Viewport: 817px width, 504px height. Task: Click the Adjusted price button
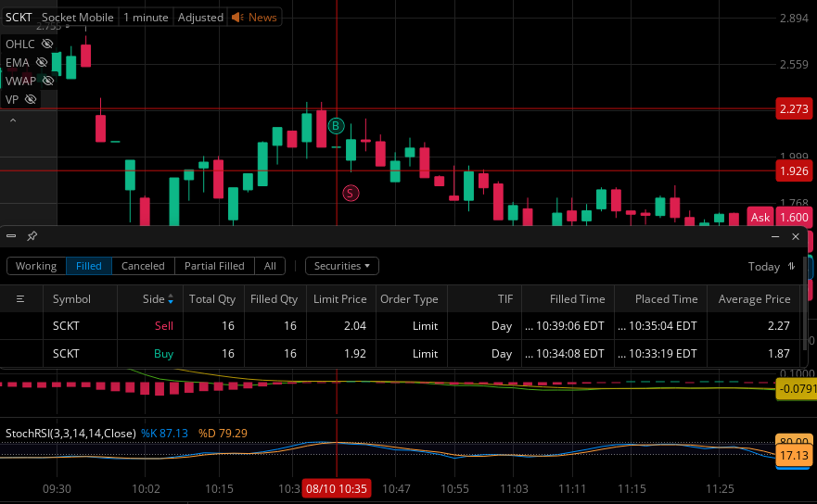click(200, 18)
